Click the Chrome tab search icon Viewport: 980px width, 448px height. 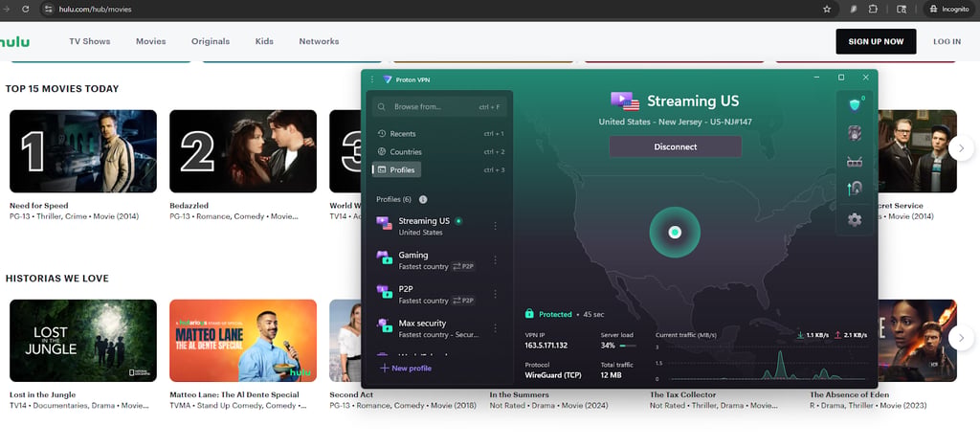pos(902,9)
